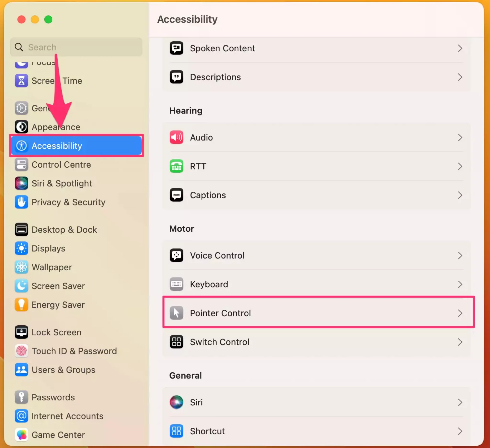Open Captions via its arrow chevron
This screenshot has width=490, height=448.
(x=460, y=195)
